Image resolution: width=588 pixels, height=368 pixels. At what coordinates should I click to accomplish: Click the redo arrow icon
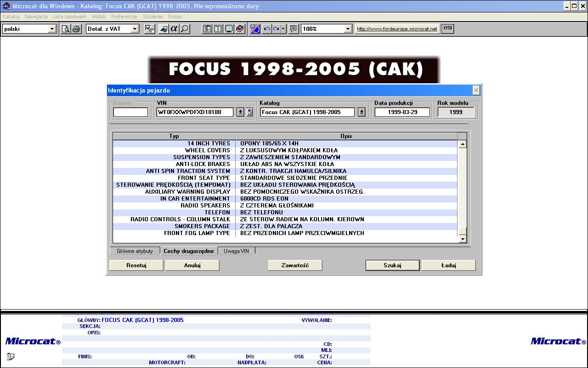(276, 29)
